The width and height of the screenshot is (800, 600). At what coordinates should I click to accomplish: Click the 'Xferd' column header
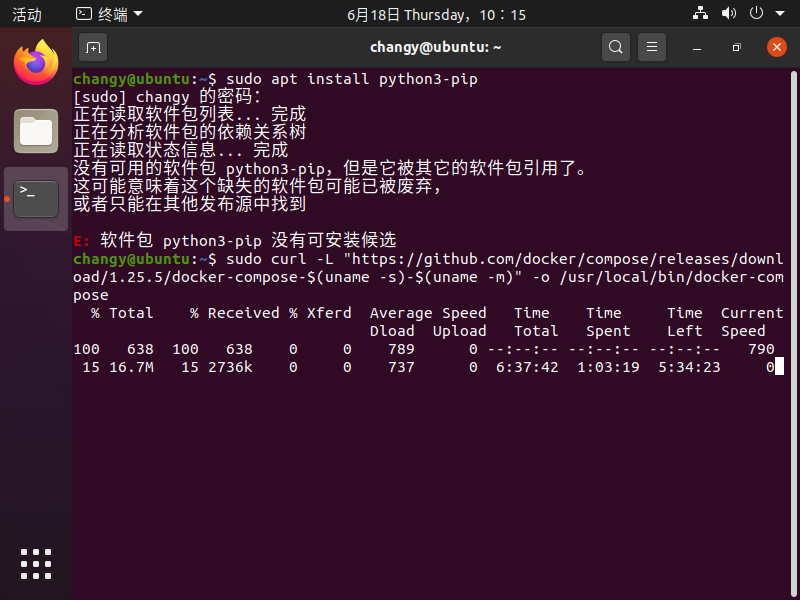click(x=329, y=313)
